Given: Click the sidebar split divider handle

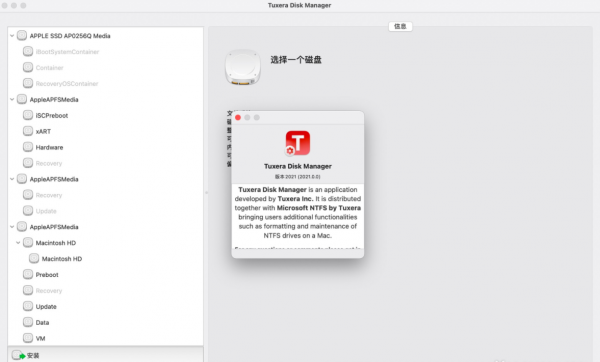Looking at the screenshot, I should click(x=206, y=192).
